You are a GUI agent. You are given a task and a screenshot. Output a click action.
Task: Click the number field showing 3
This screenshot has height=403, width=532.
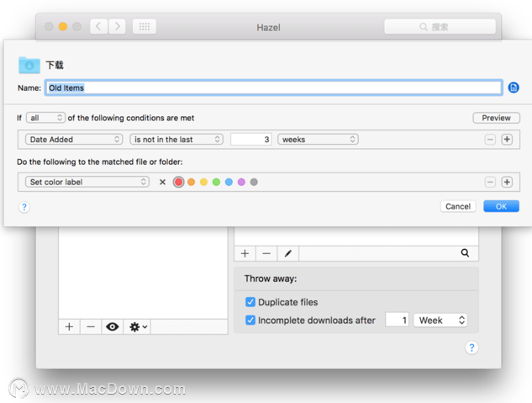251,139
